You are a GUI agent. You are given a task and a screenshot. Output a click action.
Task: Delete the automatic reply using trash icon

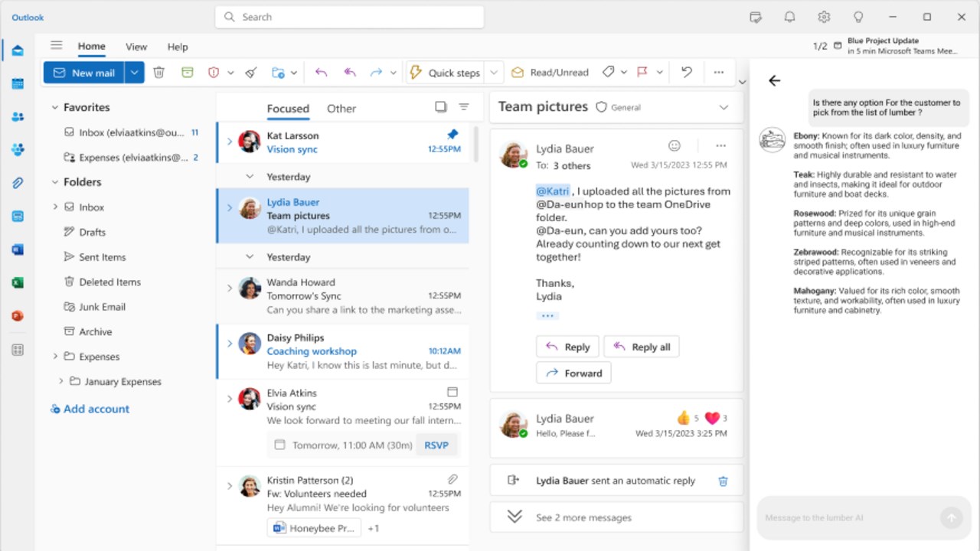coord(723,481)
